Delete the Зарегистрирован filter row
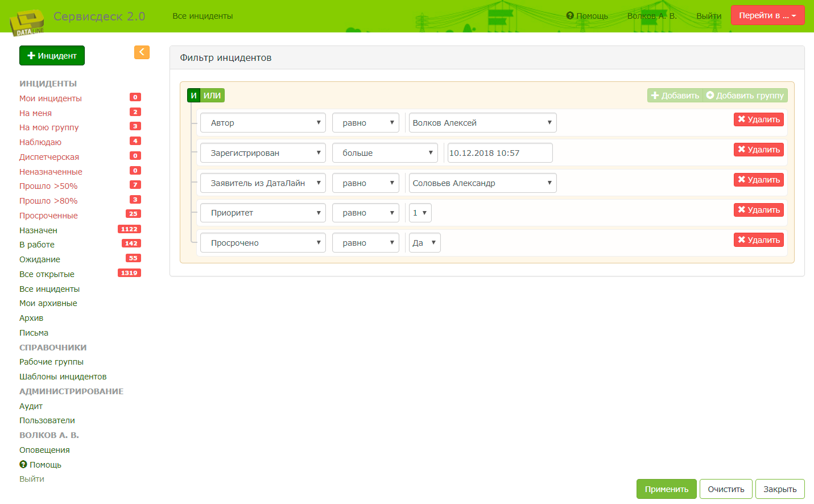This screenshot has width=814, height=504. point(759,150)
